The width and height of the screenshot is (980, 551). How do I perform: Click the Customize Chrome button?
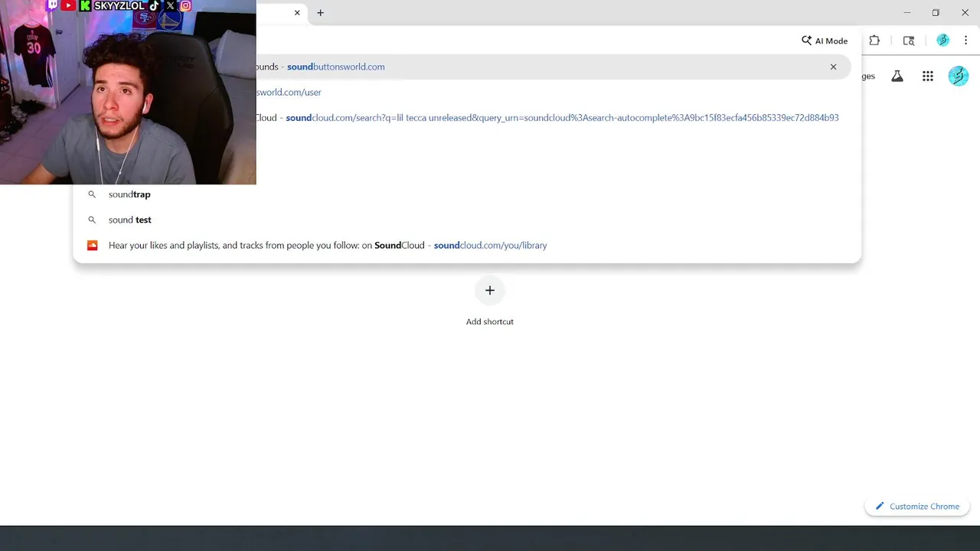tap(917, 506)
